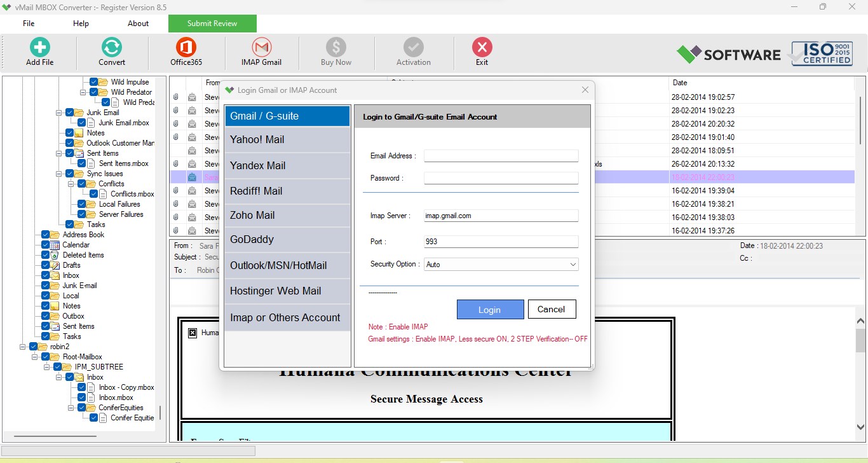This screenshot has height=463, width=868.
Task: Collapse the IPM_SUBTREE node
Action: [x=47, y=367]
